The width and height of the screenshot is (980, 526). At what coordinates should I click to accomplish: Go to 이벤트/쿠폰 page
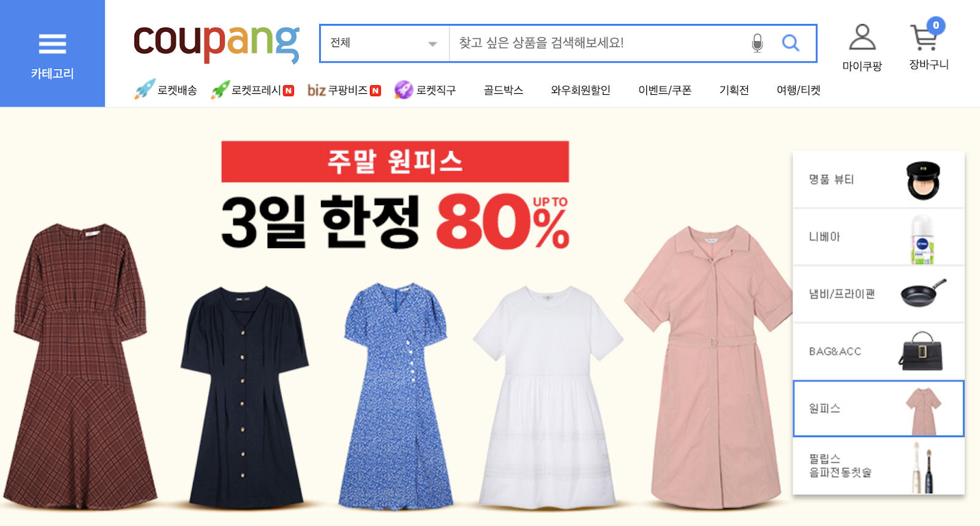pyautogui.click(x=665, y=90)
